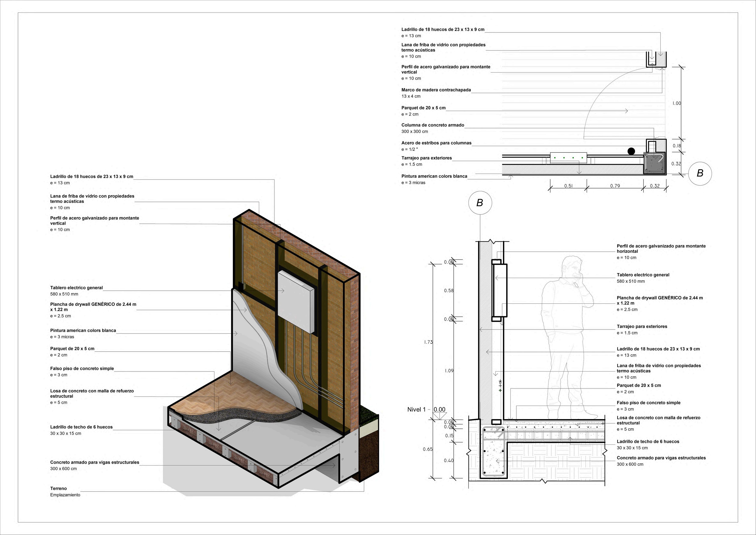Select the concrete column section in the plan

(x=655, y=163)
